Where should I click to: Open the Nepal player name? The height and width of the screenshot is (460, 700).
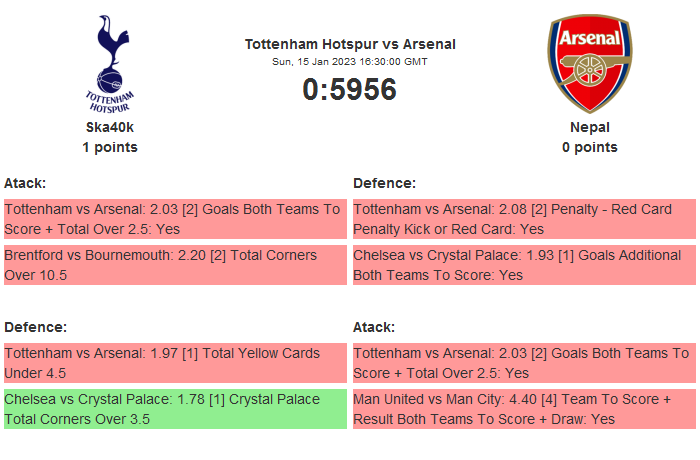pos(589,127)
